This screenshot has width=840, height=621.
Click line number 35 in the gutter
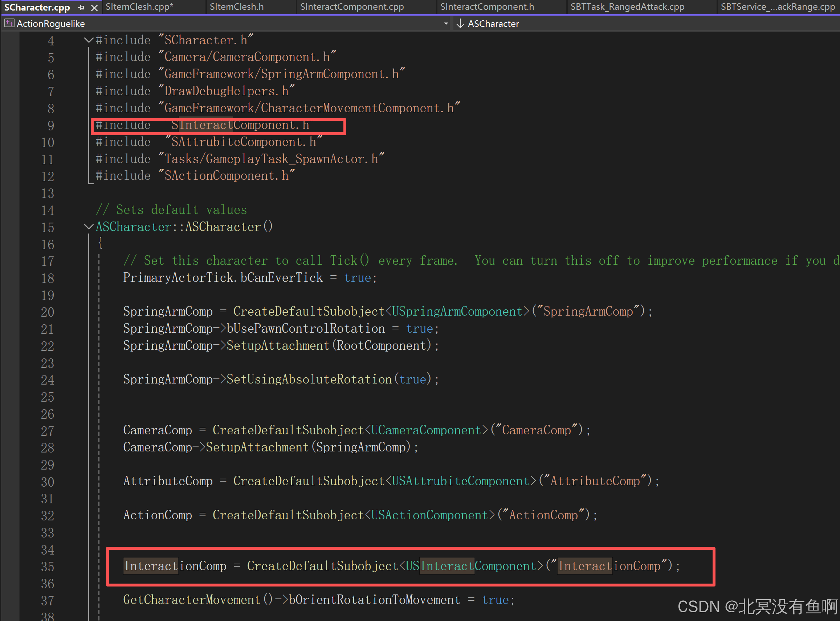pos(48,567)
